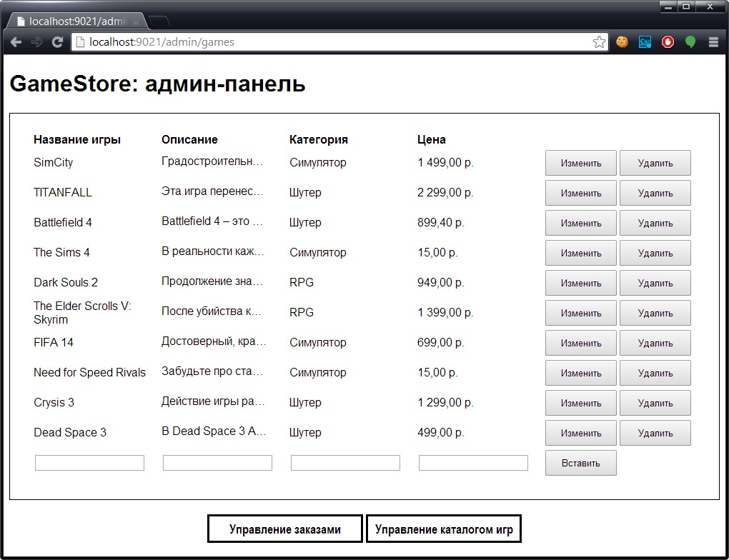The image size is (729, 560).
Task: Click Удалить for the TITANFALL row
Action: tap(655, 193)
